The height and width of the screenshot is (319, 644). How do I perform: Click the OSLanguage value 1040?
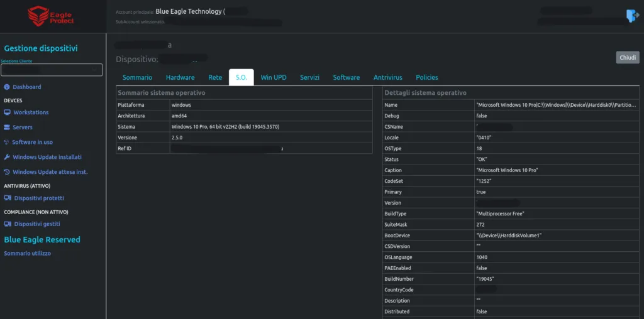(x=482, y=257)
